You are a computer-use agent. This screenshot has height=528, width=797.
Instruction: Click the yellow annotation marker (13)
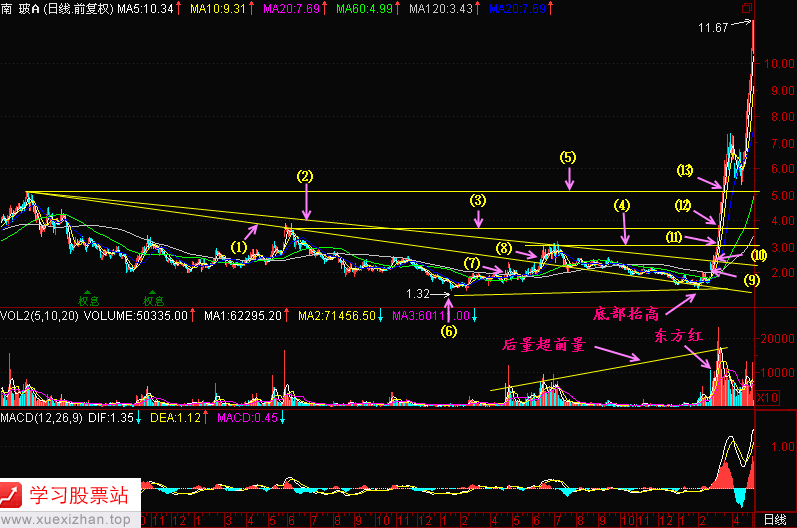coord(685,169)
